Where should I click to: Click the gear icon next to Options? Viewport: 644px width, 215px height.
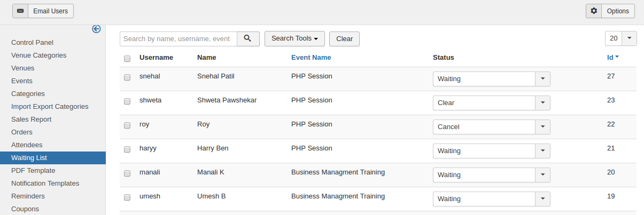[x=594, y=11]
